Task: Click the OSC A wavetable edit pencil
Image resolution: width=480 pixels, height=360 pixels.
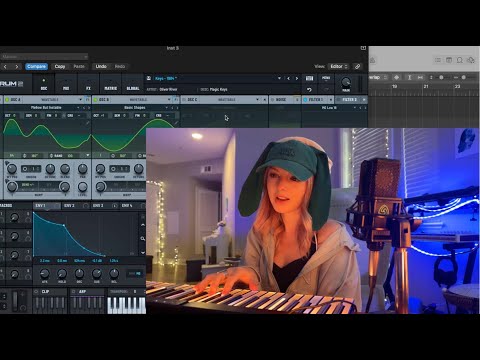Action: tap(88, 123)
